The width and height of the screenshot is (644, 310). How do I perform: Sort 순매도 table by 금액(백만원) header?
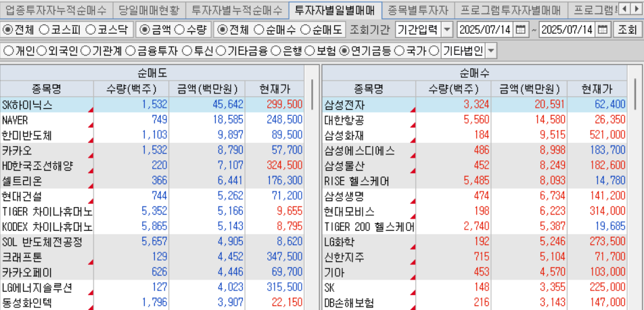pyautogui.click(x=207, y=89)
